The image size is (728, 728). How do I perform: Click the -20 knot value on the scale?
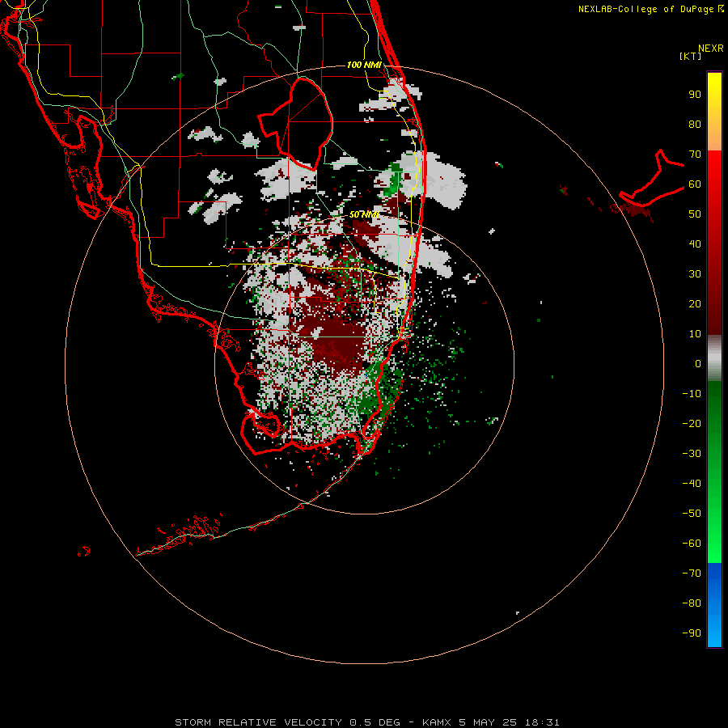[692, 423]
